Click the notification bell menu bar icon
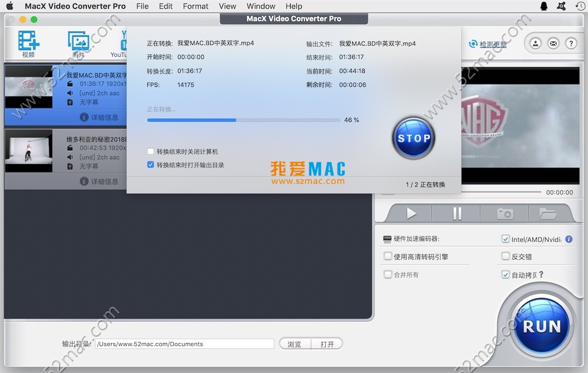The image size is (588, 373). [x=544, y=6]
